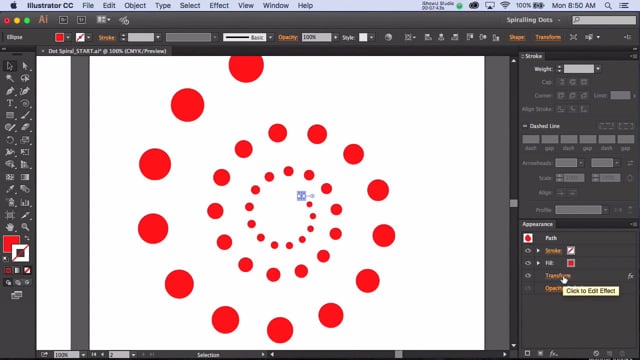
Task: Toggle visibility of the Fill attribute
Action: tap(528, 263)
